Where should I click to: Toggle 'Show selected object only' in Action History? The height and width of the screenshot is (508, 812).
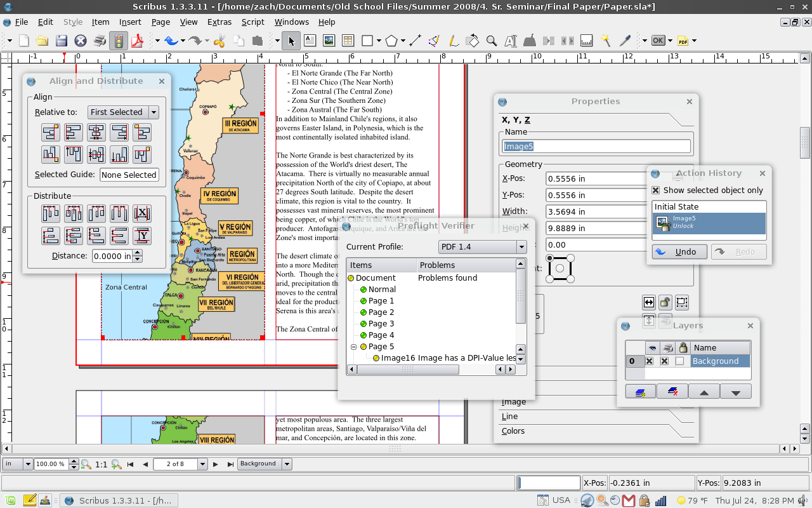tap(656, 190)
